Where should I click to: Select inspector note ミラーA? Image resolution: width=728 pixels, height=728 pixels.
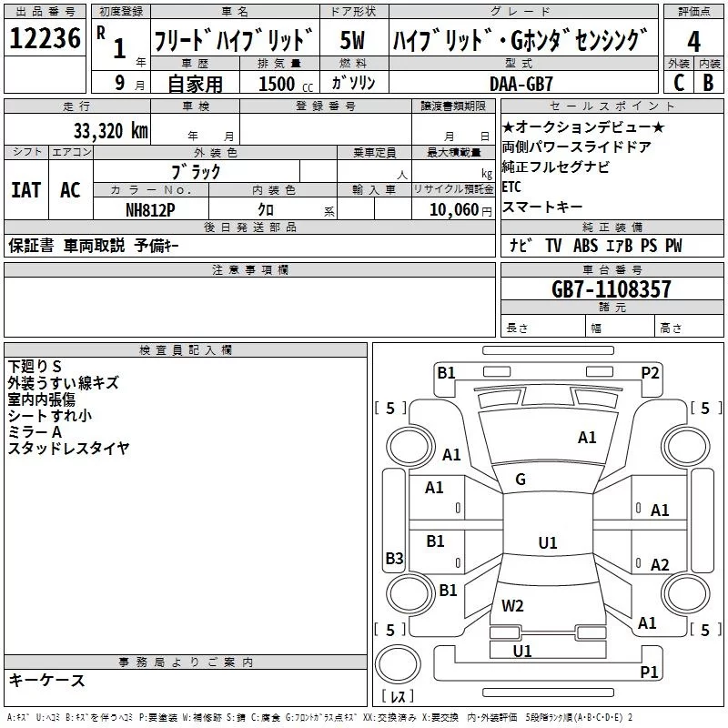[35, 431]
